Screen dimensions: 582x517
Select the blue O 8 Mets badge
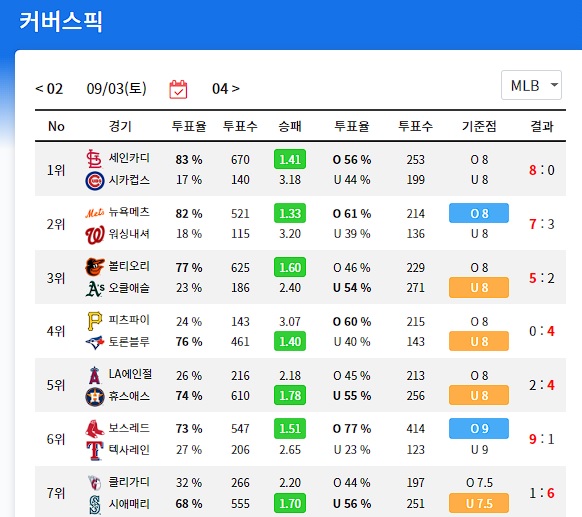(x=479, y=213)
